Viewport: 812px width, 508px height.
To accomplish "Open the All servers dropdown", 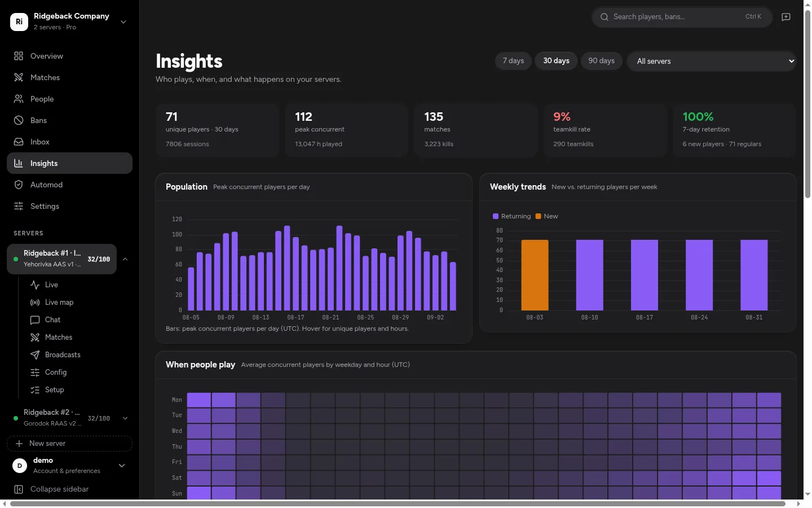I will click(712, 61).
